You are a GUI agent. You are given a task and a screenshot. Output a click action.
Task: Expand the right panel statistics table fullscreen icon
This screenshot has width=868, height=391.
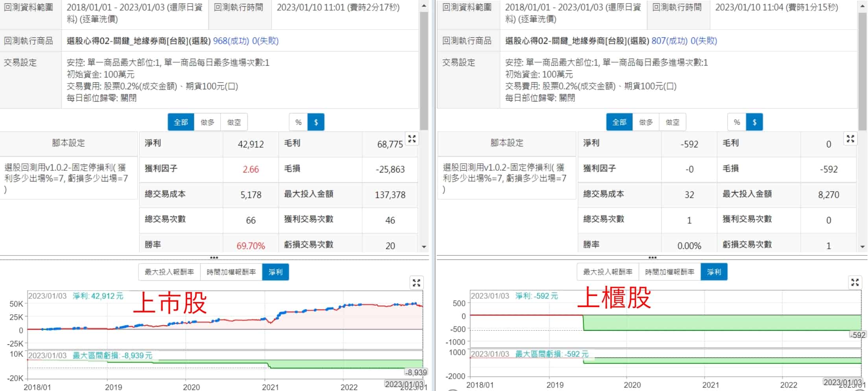[850, 139]
